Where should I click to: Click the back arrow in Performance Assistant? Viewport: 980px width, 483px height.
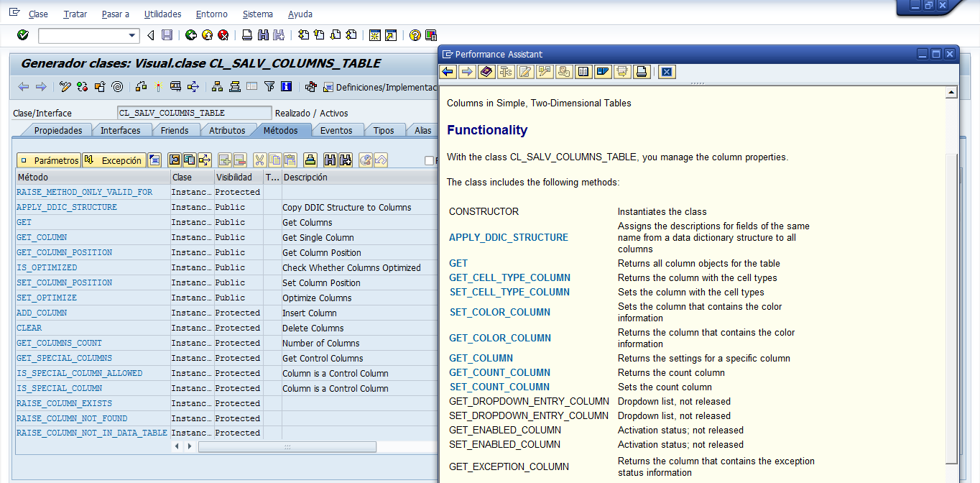click(447, 71)
